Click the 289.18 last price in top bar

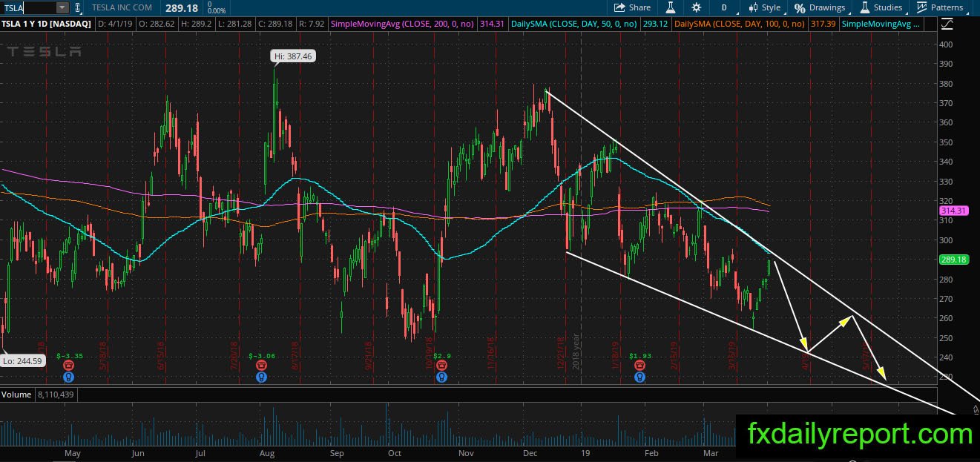click(182, 7)
